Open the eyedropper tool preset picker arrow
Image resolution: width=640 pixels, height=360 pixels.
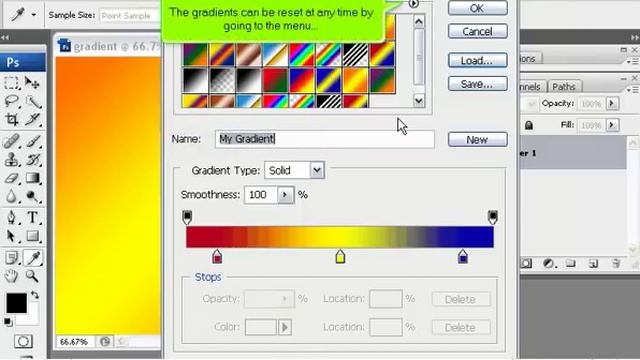pos(34,15)
